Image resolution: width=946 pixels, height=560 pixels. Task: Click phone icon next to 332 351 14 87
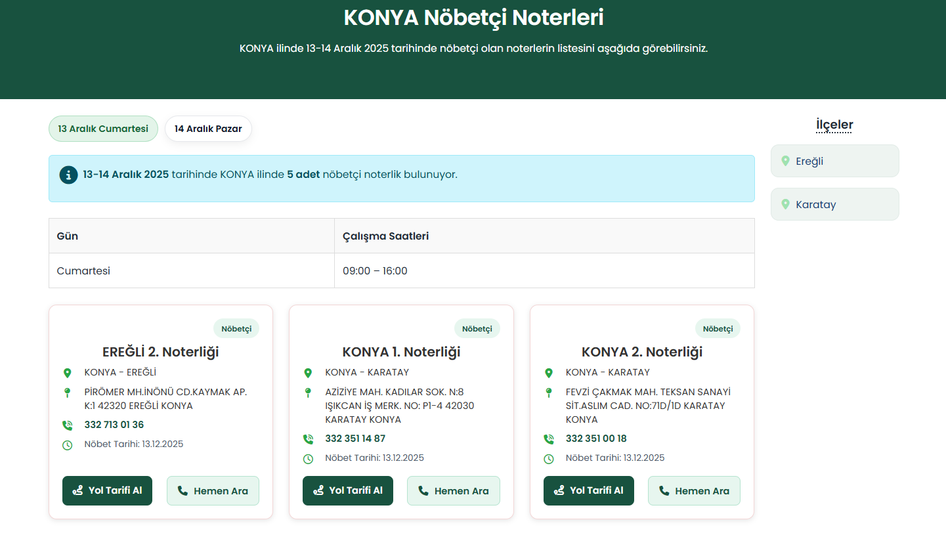click(x=308, y=439)
